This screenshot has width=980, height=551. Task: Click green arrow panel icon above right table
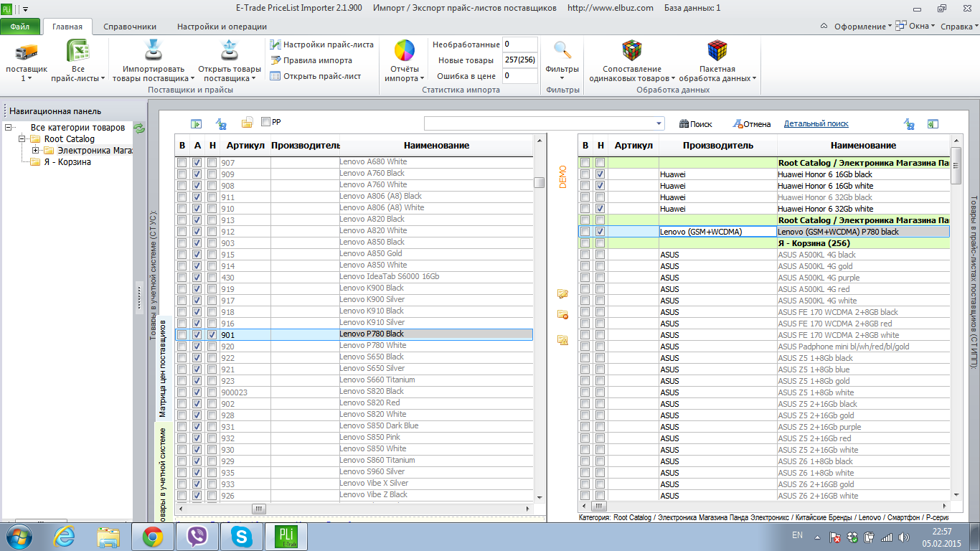(933, 124)
